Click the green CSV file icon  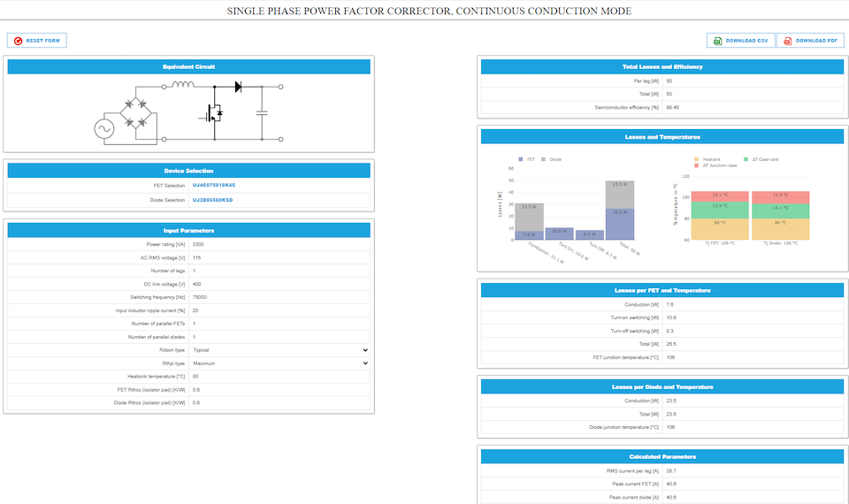tap(717, 41)
